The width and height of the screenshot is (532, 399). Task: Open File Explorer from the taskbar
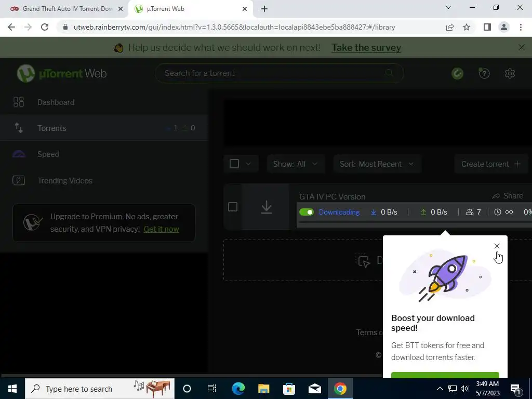tap(263, 389)
